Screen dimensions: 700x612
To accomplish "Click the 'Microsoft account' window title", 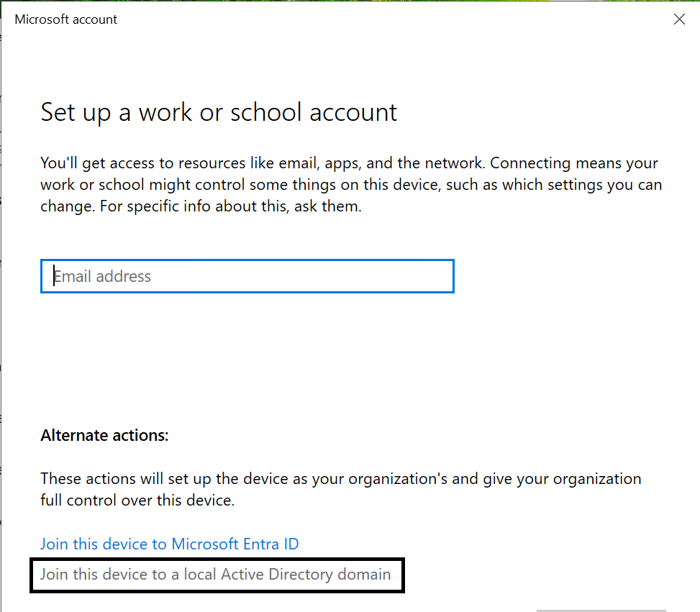I will pos(66,19).
